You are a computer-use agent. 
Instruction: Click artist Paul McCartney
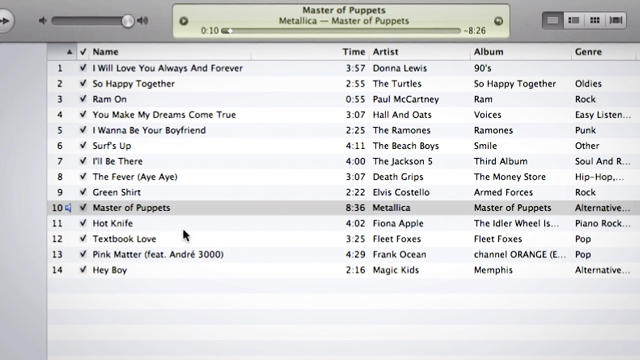(x=406, y=99)
